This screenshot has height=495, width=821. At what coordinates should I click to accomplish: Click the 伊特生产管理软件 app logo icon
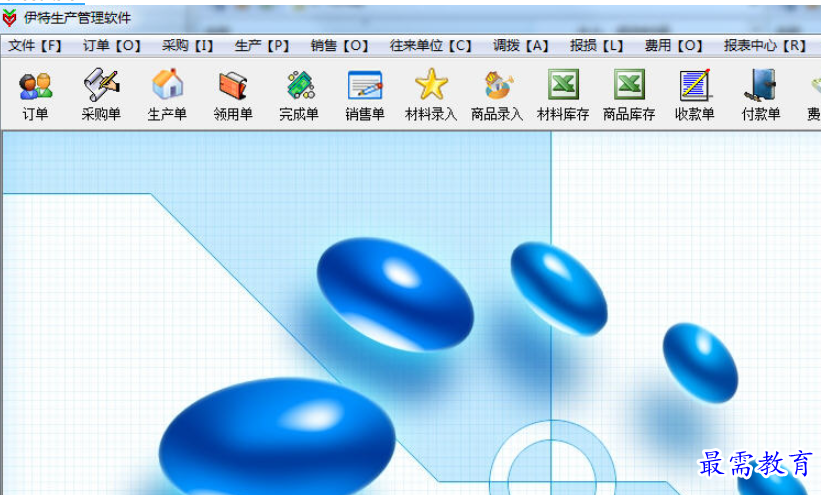point(9,18)
